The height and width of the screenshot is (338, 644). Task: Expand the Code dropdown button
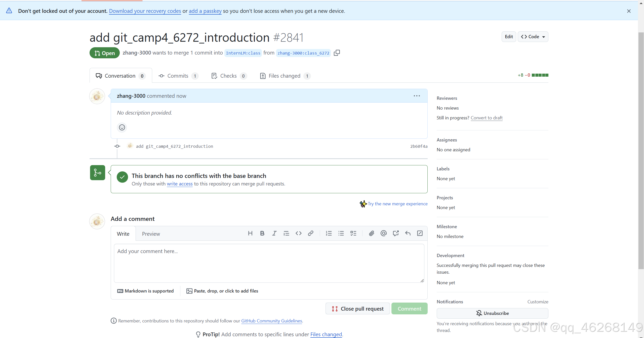[x=533, y=37]
